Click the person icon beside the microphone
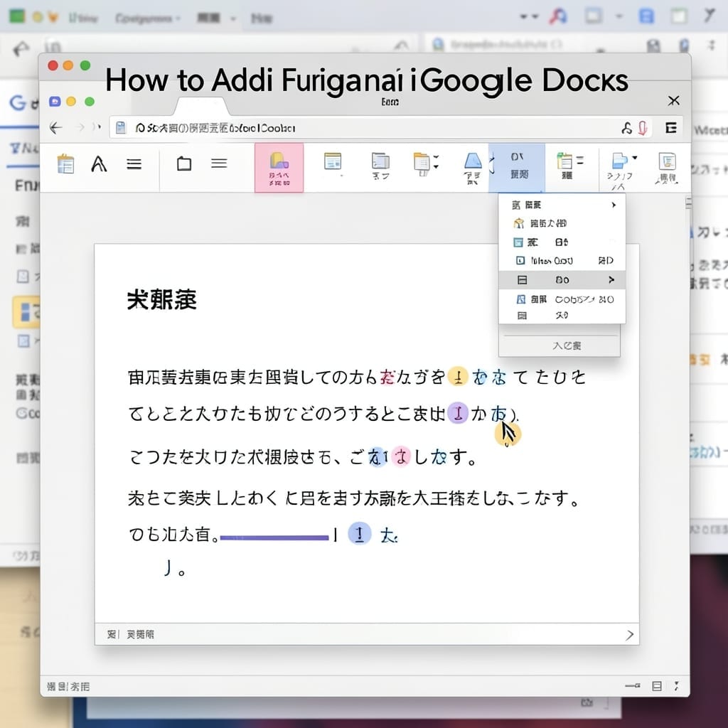This screenshot has width=728, height=728. (627, 128)
